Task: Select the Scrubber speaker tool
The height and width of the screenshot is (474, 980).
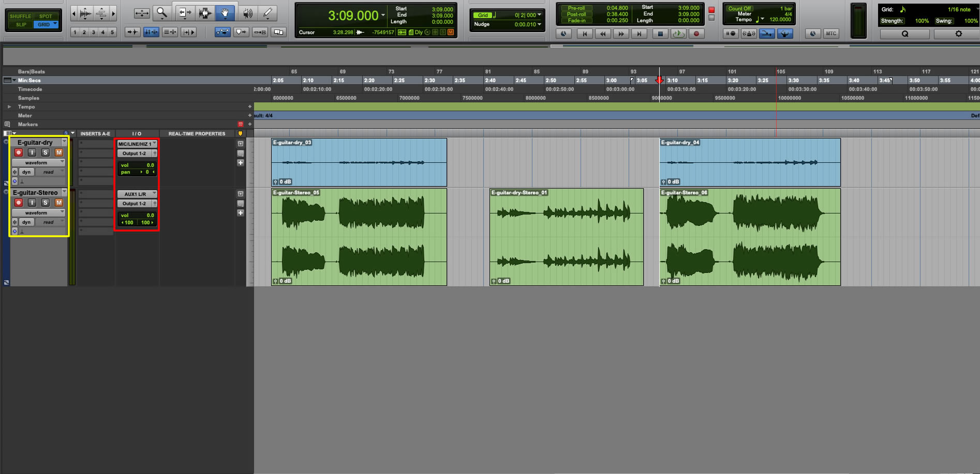Action: (248, 13)
